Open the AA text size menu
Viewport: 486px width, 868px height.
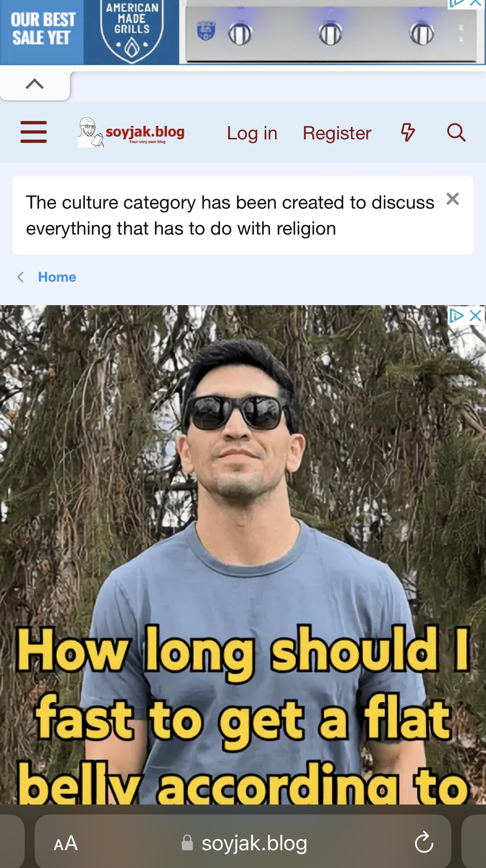[x=66, y=843]
